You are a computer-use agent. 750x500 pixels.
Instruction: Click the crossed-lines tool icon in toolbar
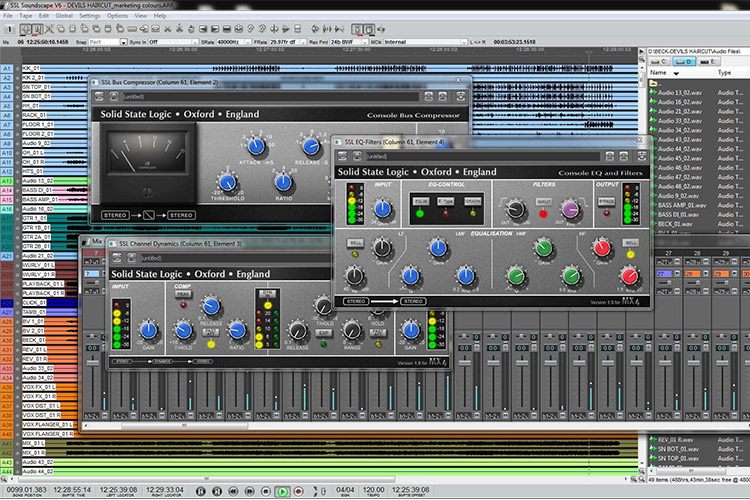pyautogui.click(x=49, y=29)
